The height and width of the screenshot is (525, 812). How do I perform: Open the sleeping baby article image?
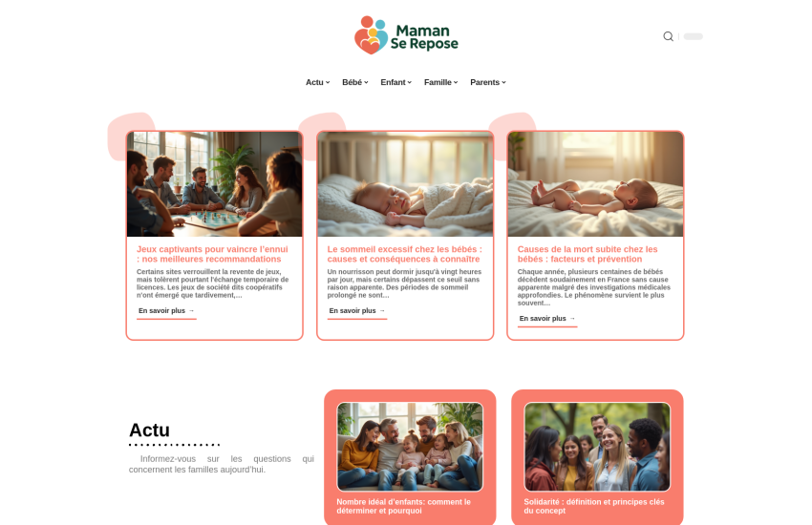tap(405, 184)
